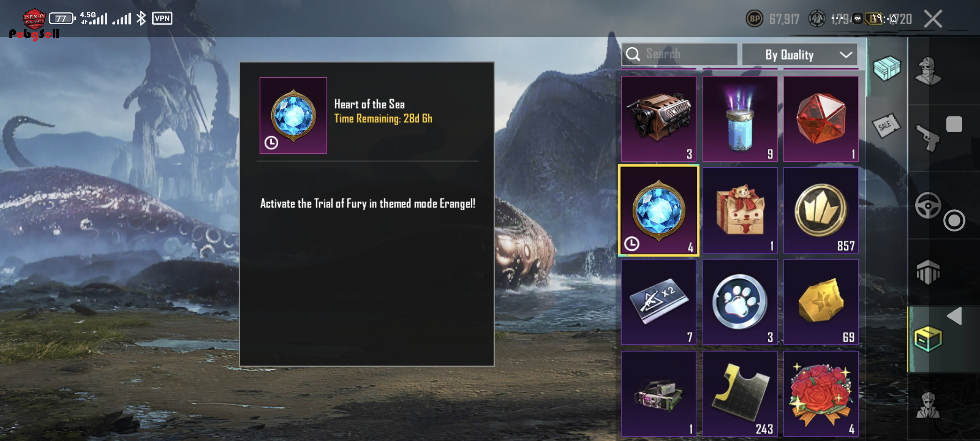Select the engine item with count 3
This screenshot has width=980, height=441.
point(658,119)
